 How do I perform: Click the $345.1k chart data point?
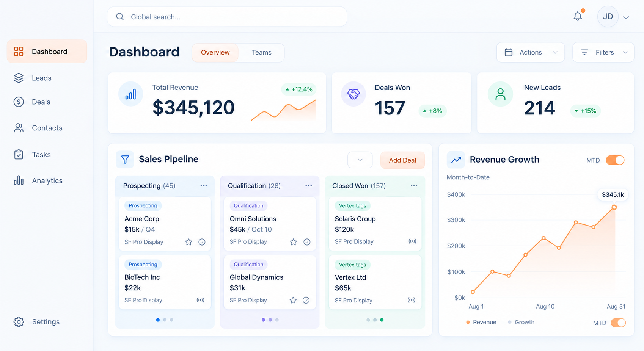tap(614, 207)
